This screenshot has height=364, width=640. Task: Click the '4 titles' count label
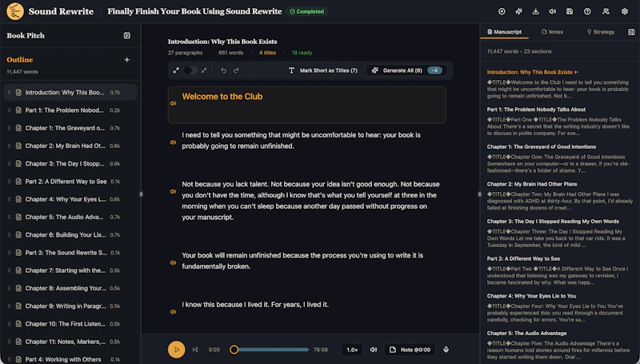coord(267,53)
